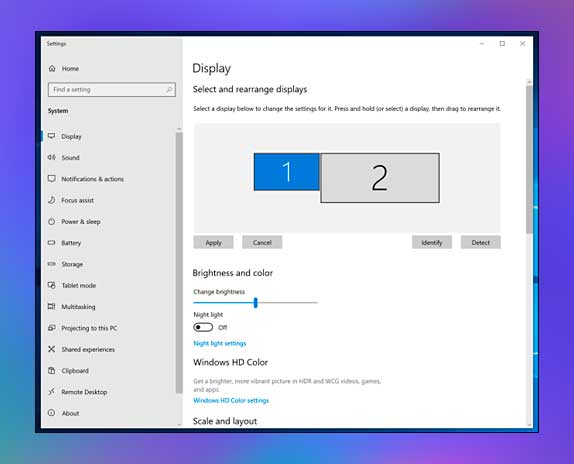Turn on the Night light switch
Screen dimensions: 574x464
tap(203, 327)
